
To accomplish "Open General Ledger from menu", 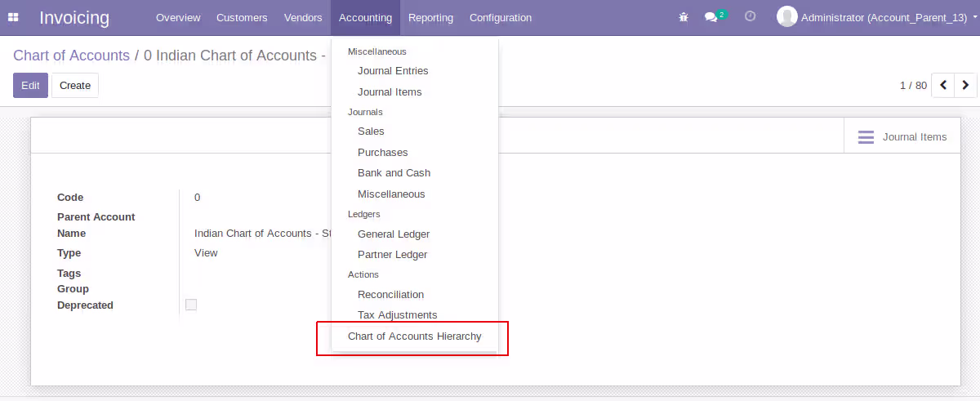I will [x=394, y=234].
